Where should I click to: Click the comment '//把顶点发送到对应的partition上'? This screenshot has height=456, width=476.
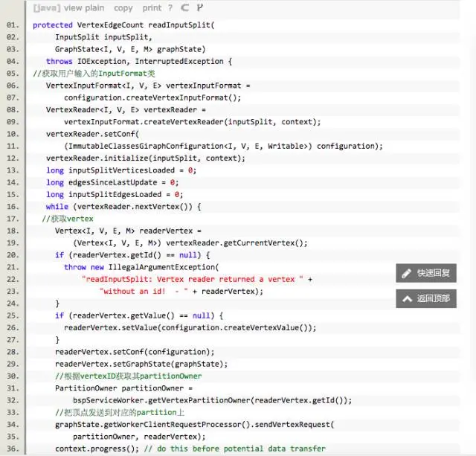pos(120,413)
